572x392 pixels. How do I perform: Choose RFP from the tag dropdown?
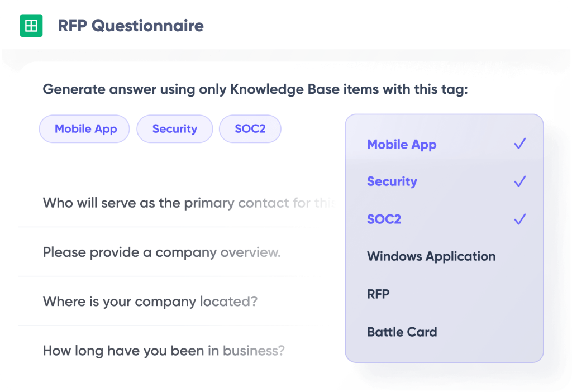coord(378,294)
